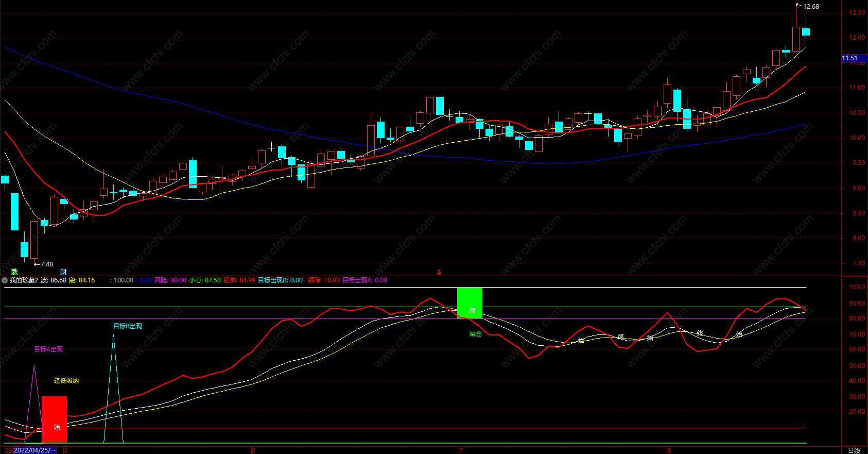Screen dimensions: 868x454
Task: Click the 2022/04/25 date label
Action: 35,450
